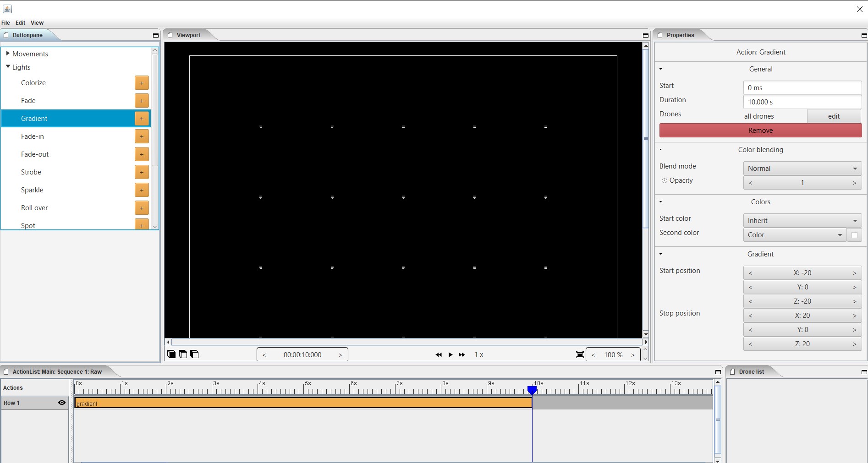Fit viewport to screen icon
Viewport: 868px width, 463px height.
pos(580,354)
